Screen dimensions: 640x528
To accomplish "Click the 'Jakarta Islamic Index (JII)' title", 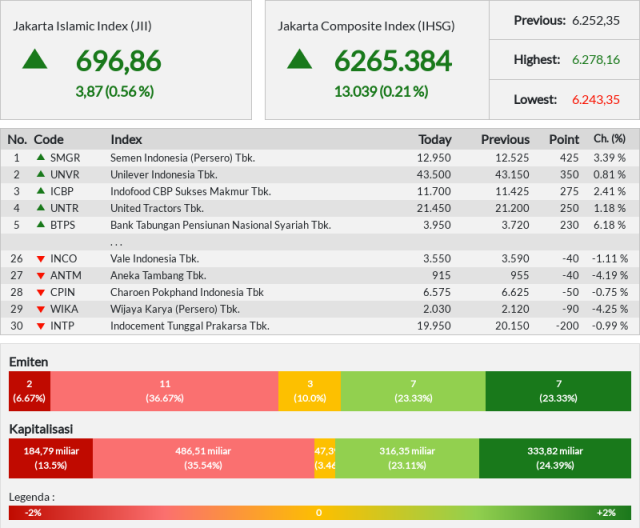I will pos(82,26).
